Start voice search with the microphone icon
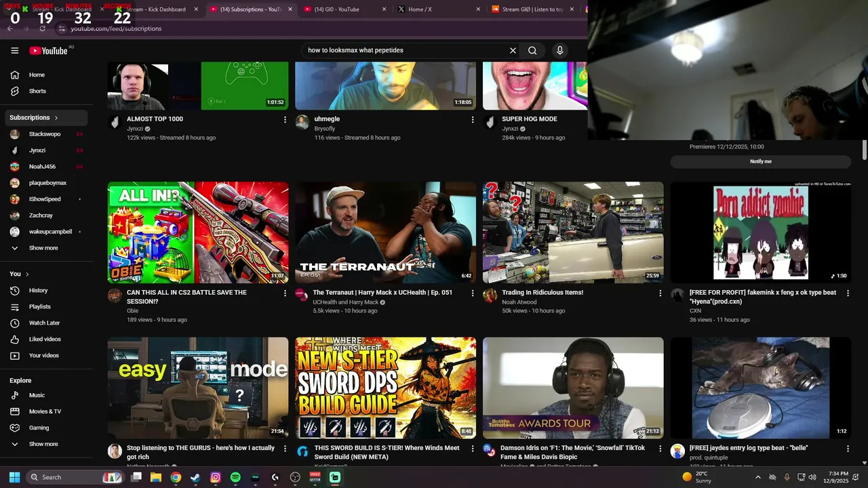Image resolution: width=868 pixels, height=488 pixels. tap(559, 50)
